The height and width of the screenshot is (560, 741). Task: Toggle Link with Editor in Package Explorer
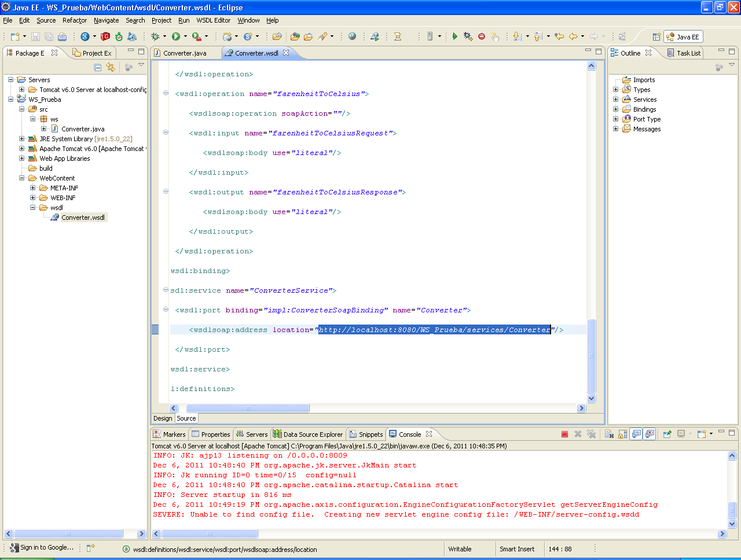(111, 67)
